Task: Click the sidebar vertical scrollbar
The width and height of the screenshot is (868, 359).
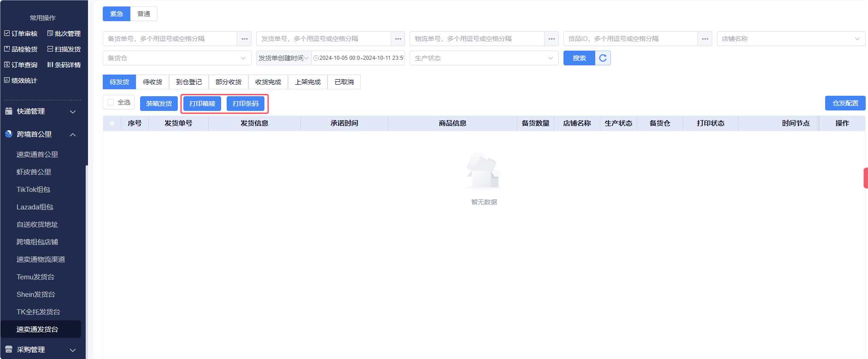Action: [x=87, y=261]
